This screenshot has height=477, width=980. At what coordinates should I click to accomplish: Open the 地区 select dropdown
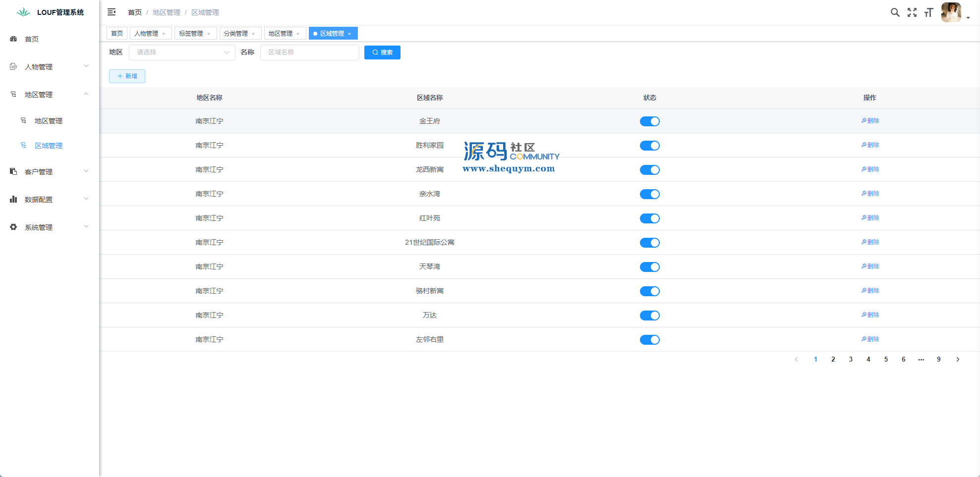point(181,53)
